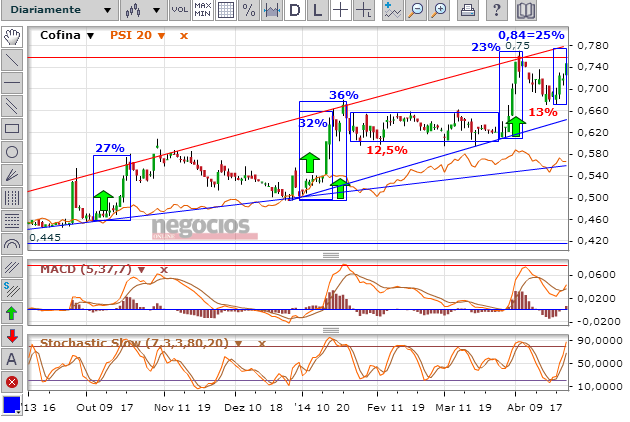Enable the crosshair with L label
The height and width of the screenshot is (422, 630).
(364, 10)
